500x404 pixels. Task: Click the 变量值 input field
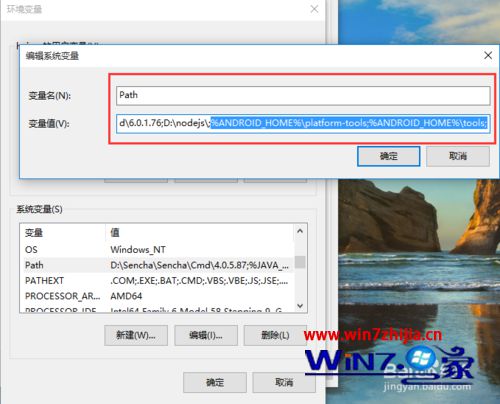point(303,124)
